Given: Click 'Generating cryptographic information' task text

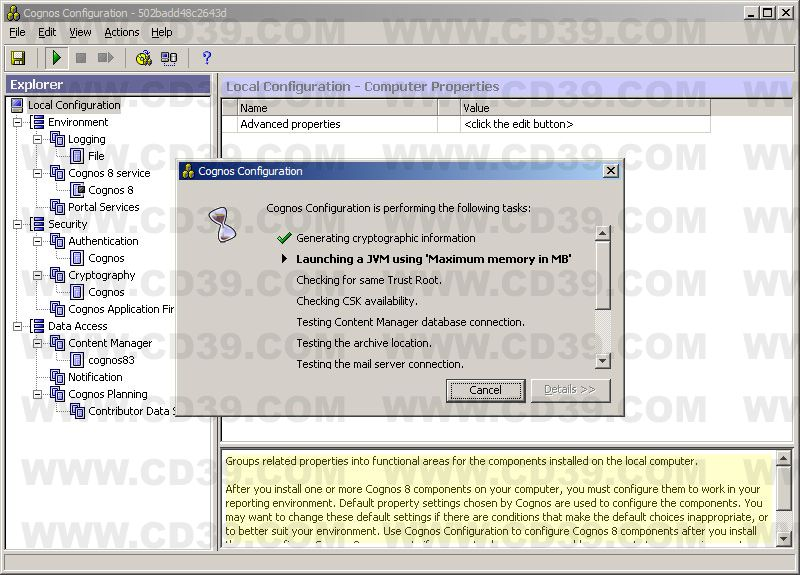Looking at the screenshot, I should point(386,238).
